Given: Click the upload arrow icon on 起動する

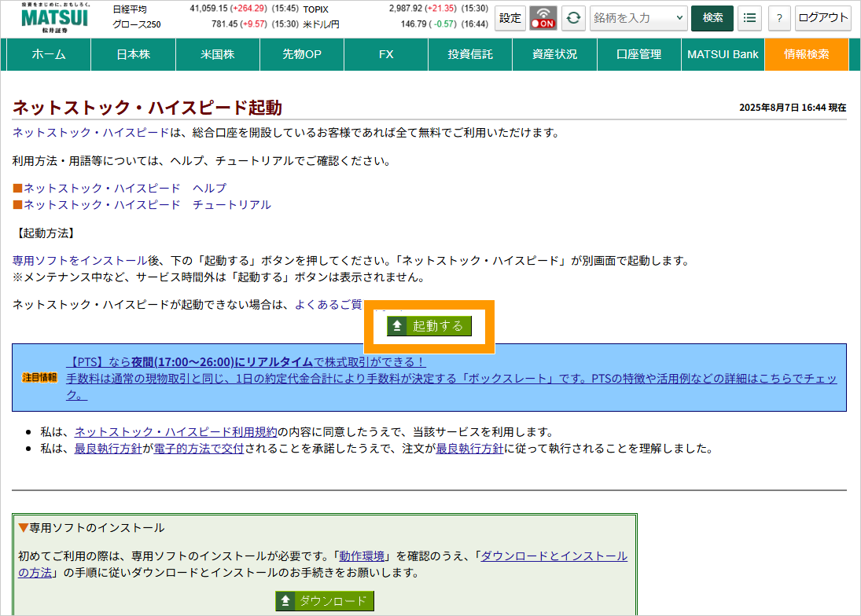Looking at the screenshot, I should [397, 326].
